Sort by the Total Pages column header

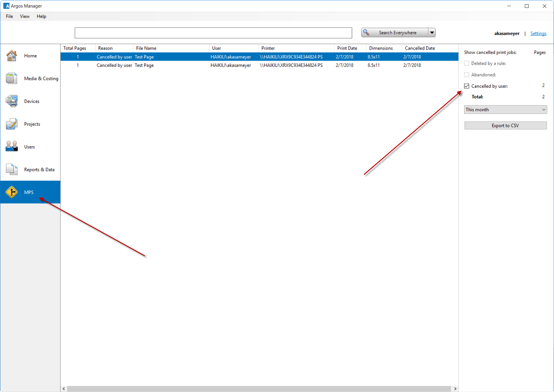pos(78,48)
